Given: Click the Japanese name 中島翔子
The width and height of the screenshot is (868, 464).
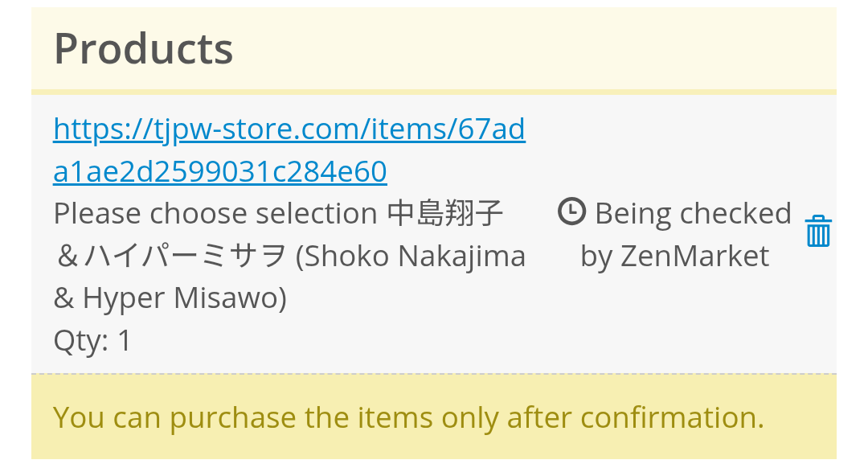Looking at the screenshot, I should click(x=445, y=213).
